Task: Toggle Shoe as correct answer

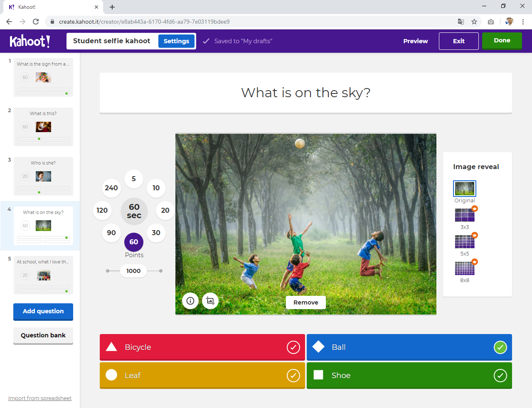Action: pos(500,376)
